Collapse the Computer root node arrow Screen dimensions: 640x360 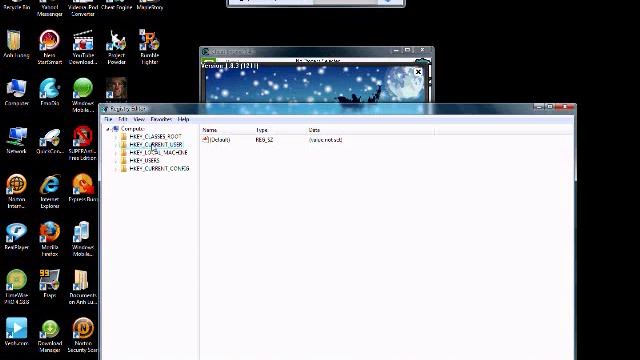pos(108,129)
